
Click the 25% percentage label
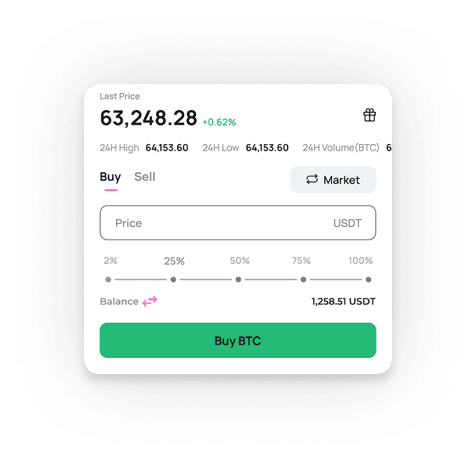click(x=174, y=261)
